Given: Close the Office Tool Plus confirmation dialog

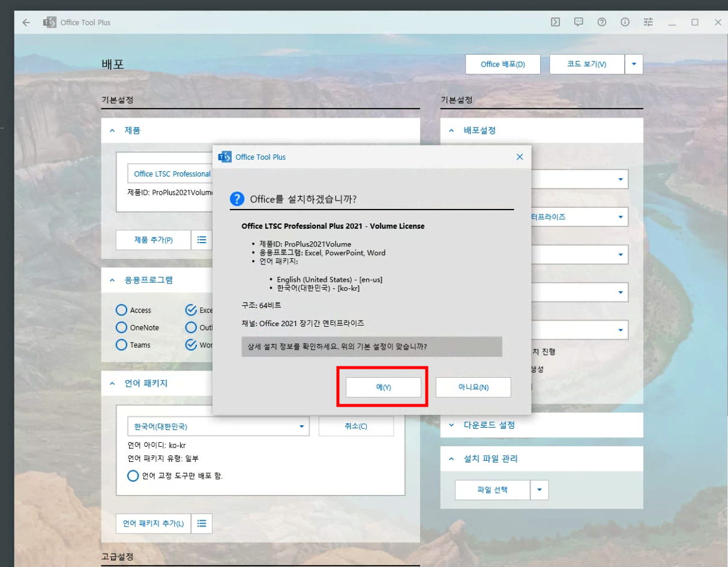Looking at the screenshot, I should [x=520, y=157].
